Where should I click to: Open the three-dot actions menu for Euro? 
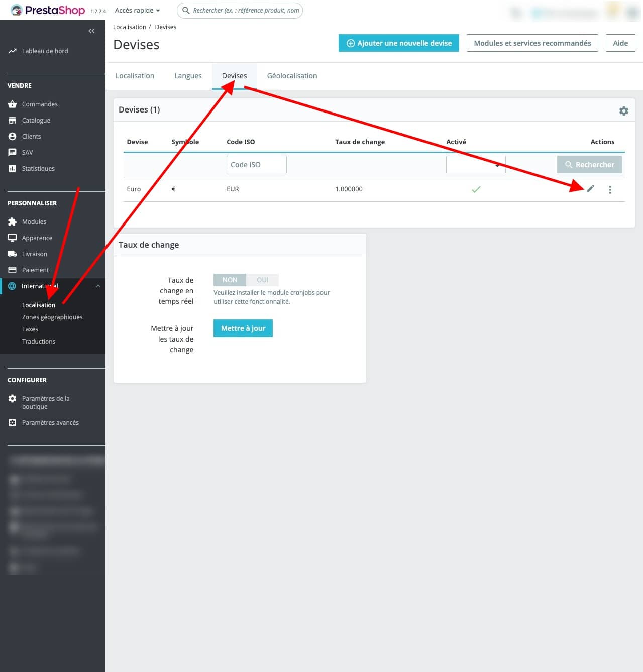click(x=610, y=189)
